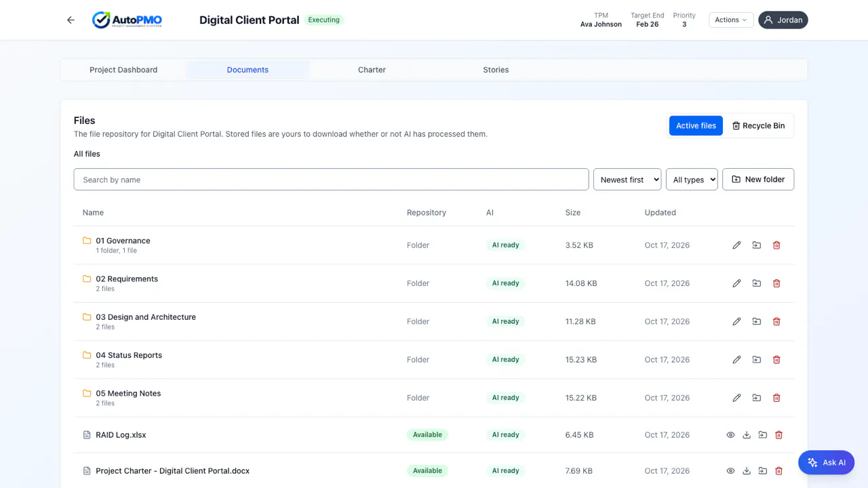The image size is (868, 488).
Task: Focus the Search by name field
Action: 331,180
